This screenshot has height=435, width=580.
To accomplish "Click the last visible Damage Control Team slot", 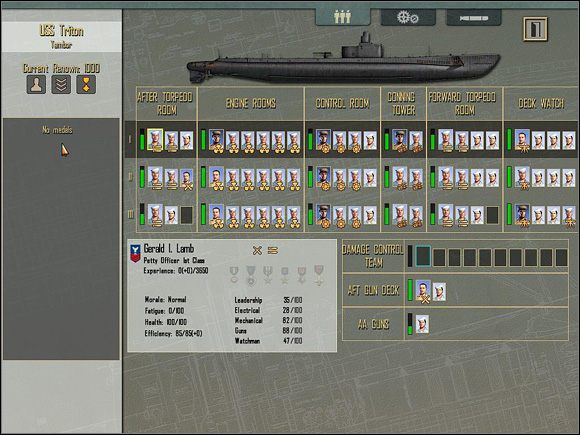I will pos(561,257).
